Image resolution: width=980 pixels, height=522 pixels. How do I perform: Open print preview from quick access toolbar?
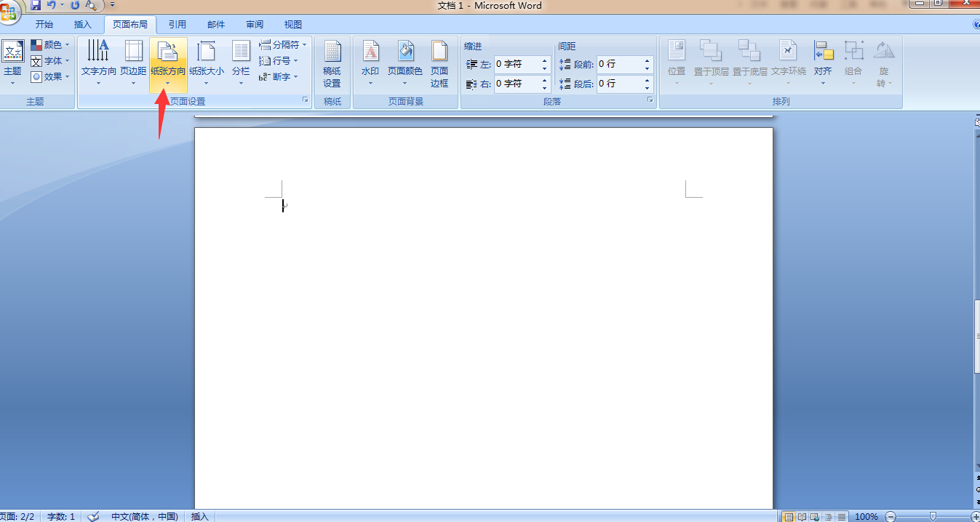pos(91,5)
